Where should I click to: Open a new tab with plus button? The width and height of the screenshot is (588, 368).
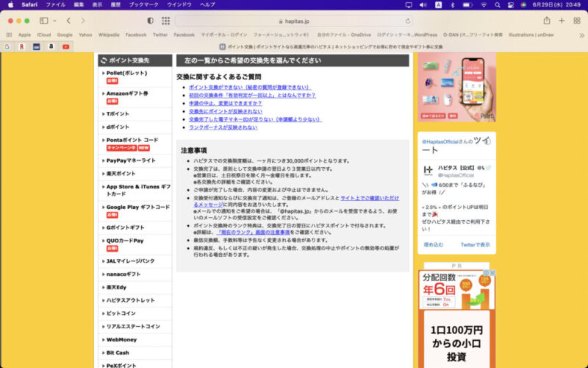point(562,21)
